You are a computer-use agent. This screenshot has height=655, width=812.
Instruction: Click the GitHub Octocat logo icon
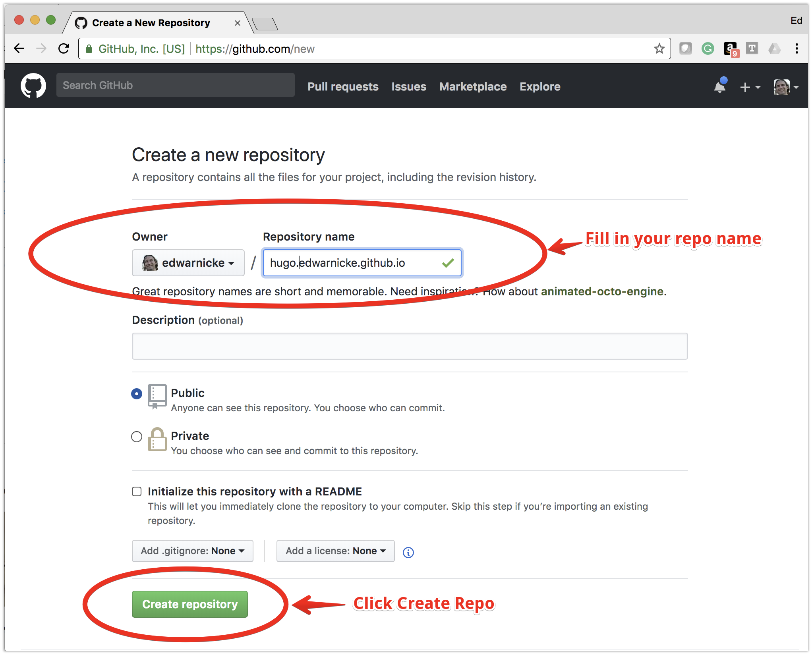(33, 85)
